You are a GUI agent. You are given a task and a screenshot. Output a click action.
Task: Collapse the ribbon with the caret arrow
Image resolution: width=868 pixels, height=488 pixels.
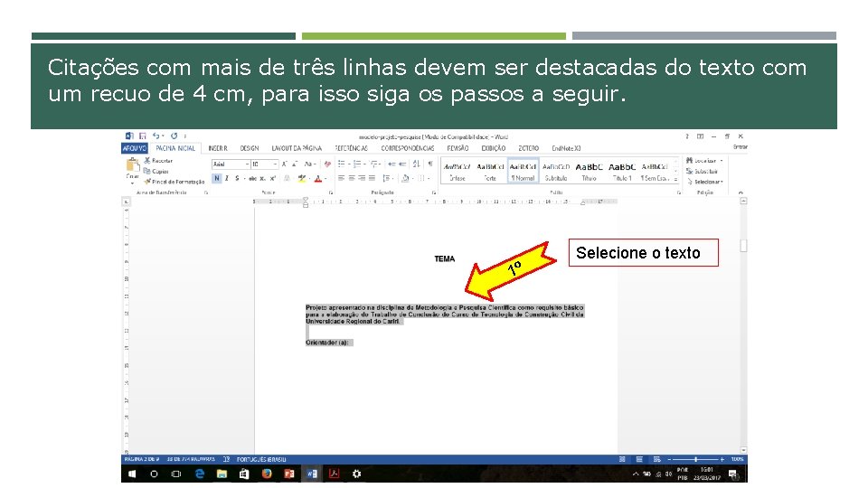click(741, 192)
